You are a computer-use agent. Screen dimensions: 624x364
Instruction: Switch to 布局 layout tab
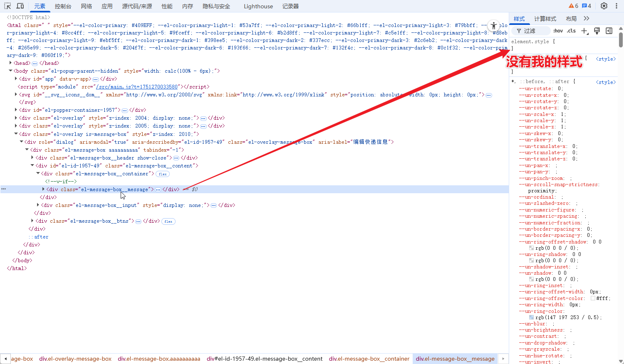[571, 19]
